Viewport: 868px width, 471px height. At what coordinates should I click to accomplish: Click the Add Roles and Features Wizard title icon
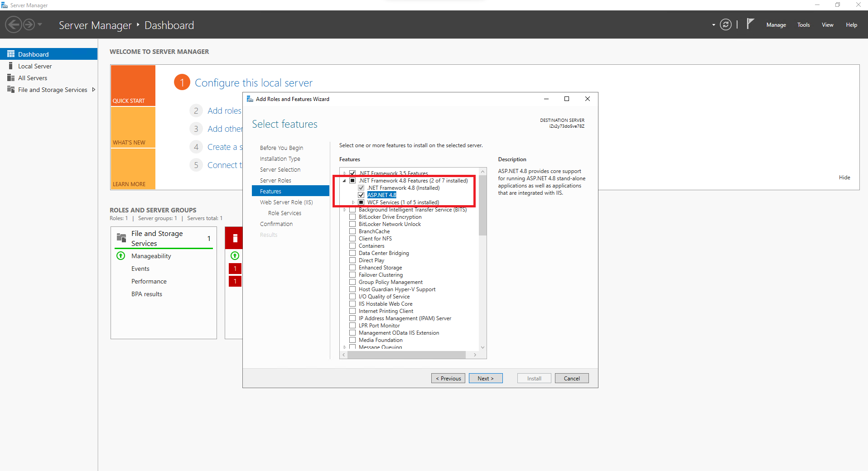tap(250, 99)
